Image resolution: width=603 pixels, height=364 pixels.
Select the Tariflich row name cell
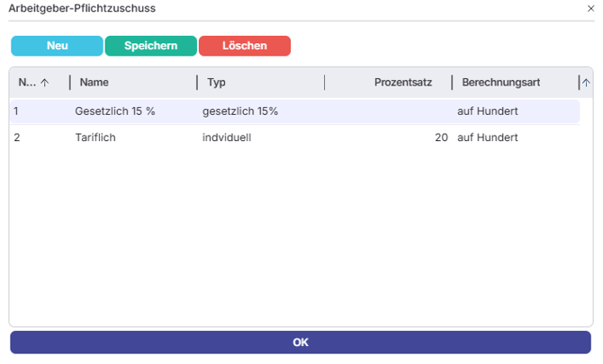[96, 138]
